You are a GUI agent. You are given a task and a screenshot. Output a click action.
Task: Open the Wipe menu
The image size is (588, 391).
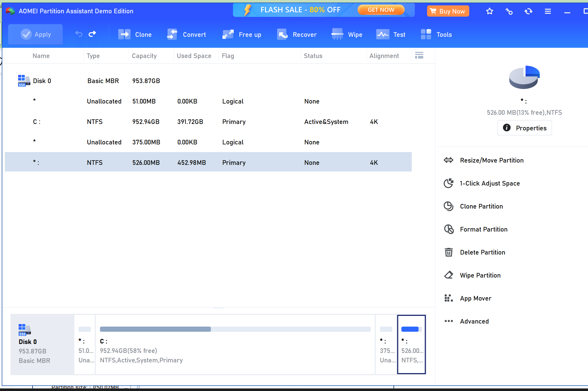click(347, 34)
